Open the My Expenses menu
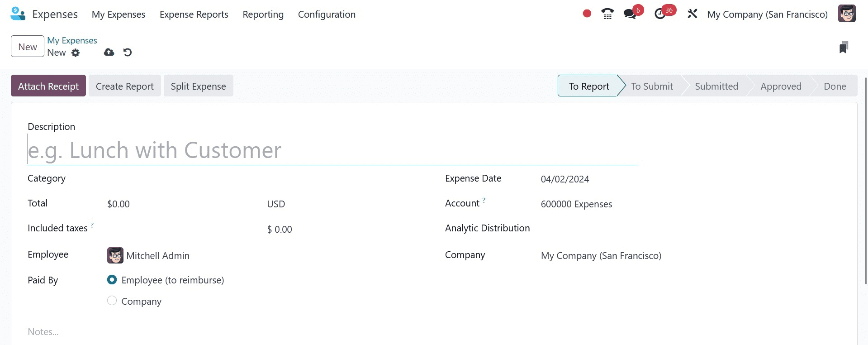The width and height of the screenshot is (868, 345). coord(119,14)
